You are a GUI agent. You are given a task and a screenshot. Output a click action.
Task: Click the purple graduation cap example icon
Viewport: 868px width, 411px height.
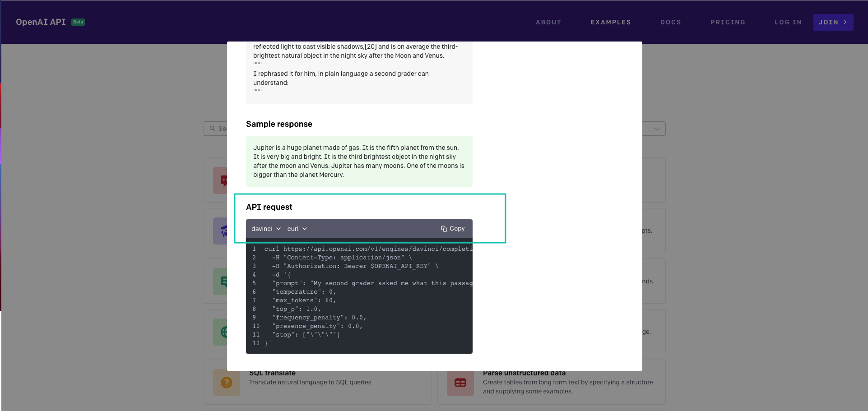click(220, 231)
